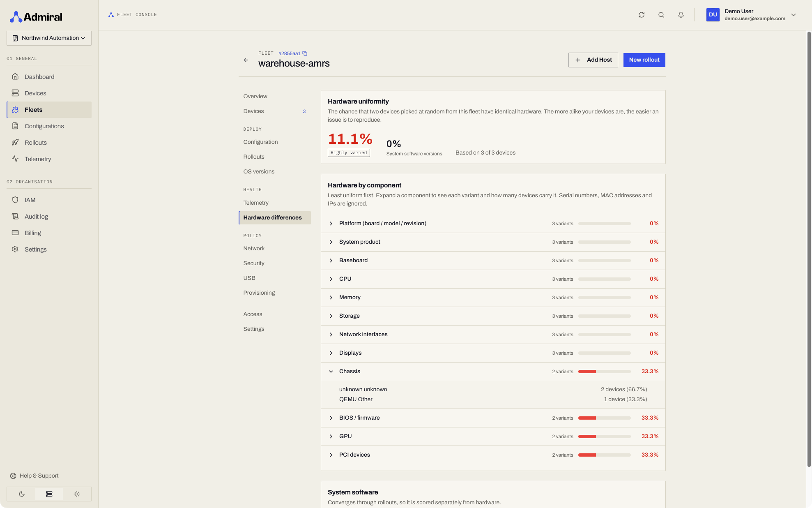Image resolution: width=812 pixels, height=508 pixels.
Task: Click the GPU uniformity progress bar
Action: (604, 436)
